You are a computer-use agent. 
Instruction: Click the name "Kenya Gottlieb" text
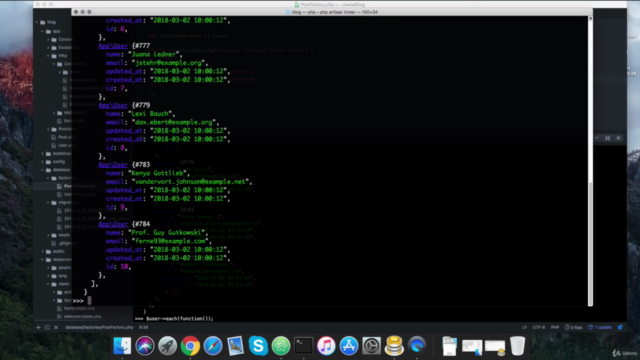click(x=158, y=173)
